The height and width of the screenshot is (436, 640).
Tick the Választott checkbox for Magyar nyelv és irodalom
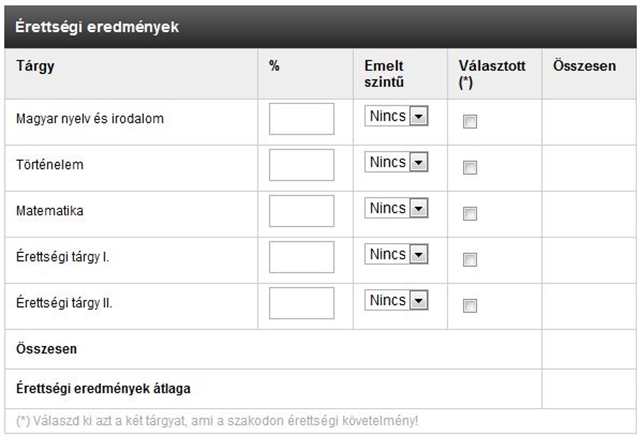(470, 121)
